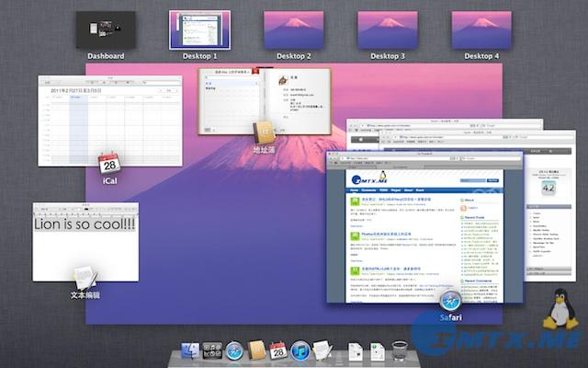Open Launchpad from the Dock
Image resolution: width=588 pixels, height=368 pixels.
click(212, 351)
